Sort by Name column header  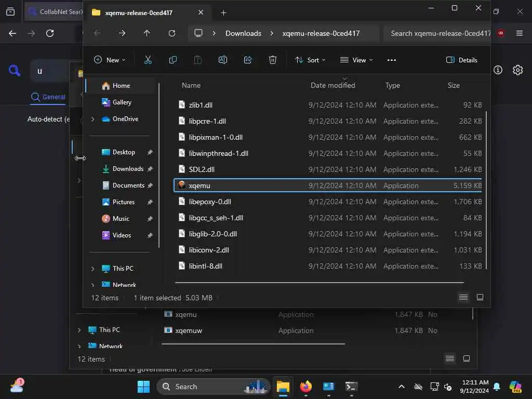(191, 86)
